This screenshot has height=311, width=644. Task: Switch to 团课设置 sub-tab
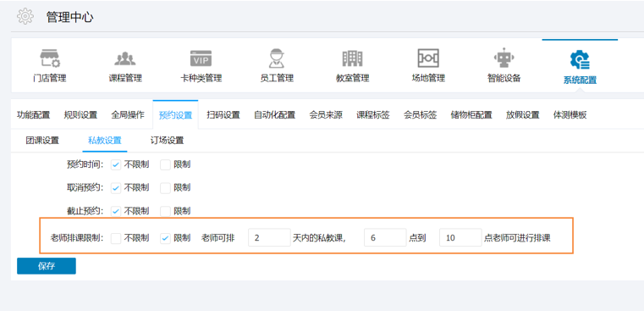tap(42, 141)
